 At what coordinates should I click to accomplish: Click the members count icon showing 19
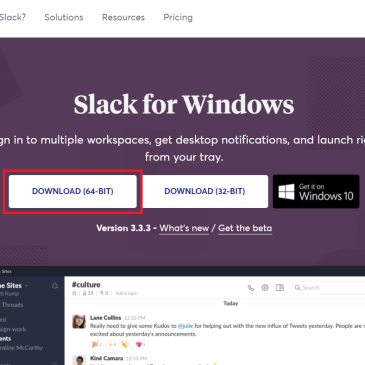(x=88, y=293)
